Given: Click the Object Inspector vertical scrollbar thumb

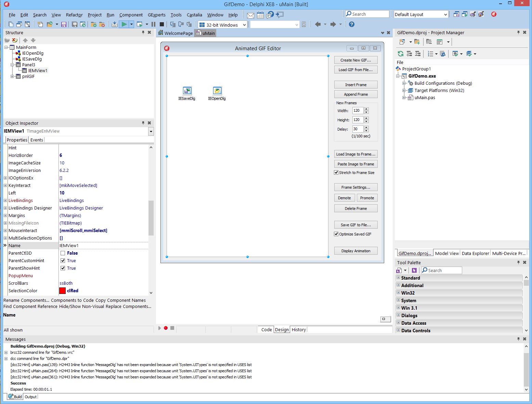Looking at the screenshot, I should (151, 218).
